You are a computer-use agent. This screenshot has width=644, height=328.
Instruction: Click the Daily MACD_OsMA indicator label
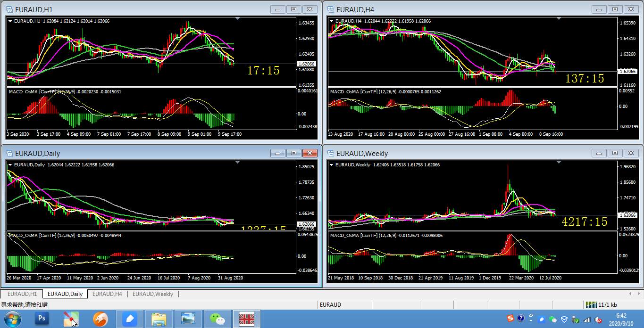tap(65, 235)
